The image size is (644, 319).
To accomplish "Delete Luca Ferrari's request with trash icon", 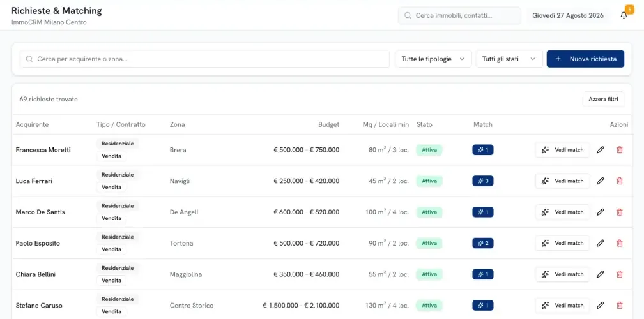I will 619,181.
